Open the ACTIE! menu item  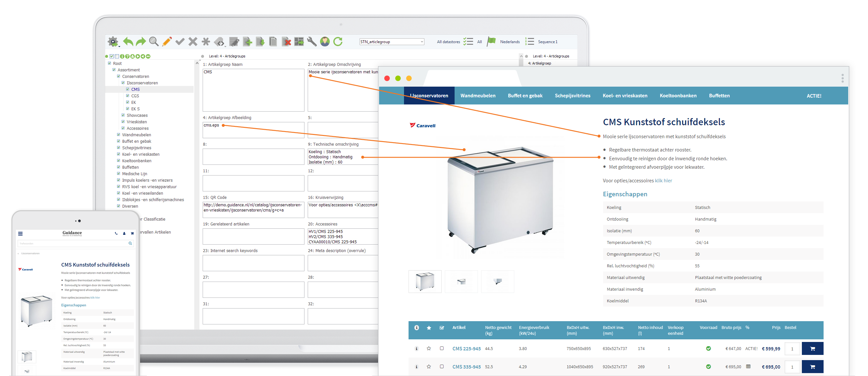pyautogui.click(x=814, y=96)
